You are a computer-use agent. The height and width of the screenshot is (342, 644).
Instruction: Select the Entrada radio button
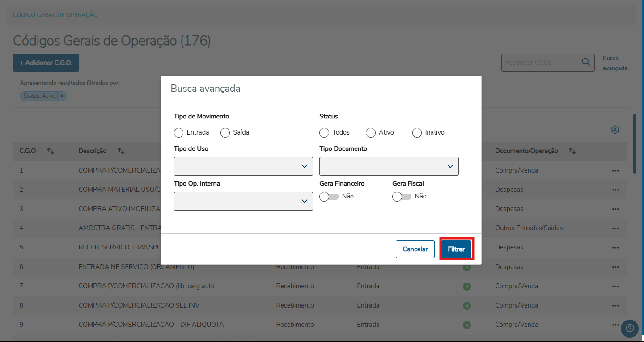click(x=179, y=133)
